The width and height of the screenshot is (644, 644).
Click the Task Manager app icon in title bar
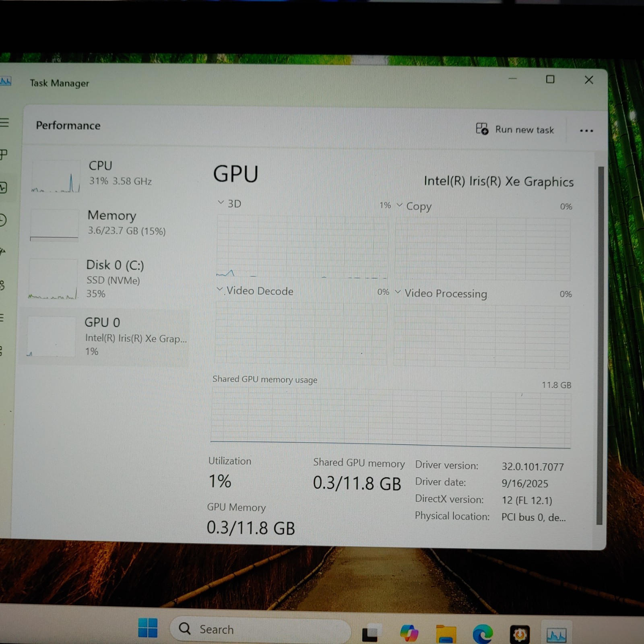click(x=5, y=82)
